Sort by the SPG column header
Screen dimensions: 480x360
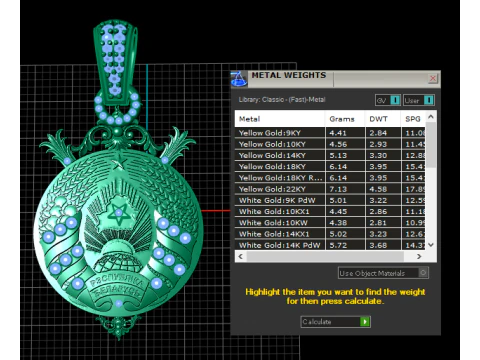click(x=413, y=119)
